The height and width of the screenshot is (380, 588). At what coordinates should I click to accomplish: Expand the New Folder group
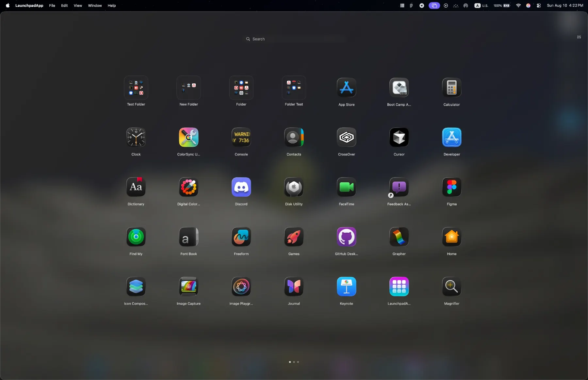188,88
